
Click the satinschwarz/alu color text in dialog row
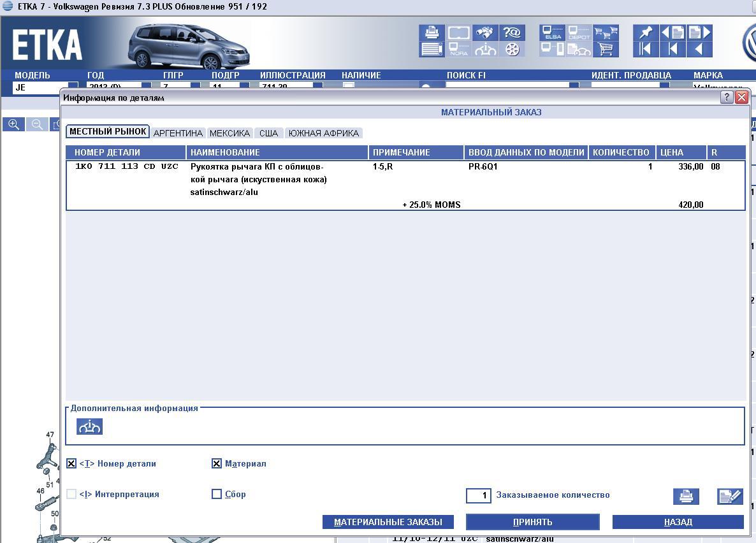(224, 192)
